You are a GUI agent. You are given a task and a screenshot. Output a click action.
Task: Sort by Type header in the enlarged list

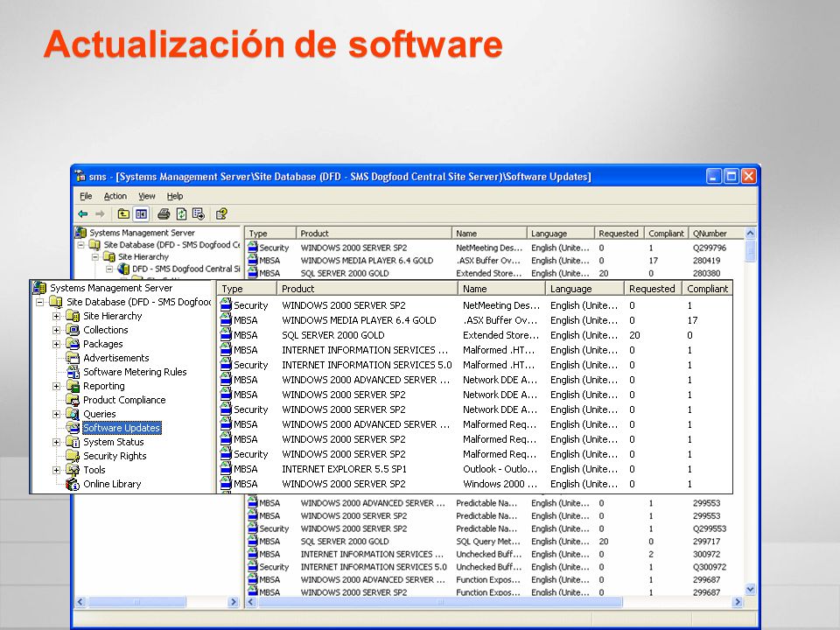click(x=247, y=289)
